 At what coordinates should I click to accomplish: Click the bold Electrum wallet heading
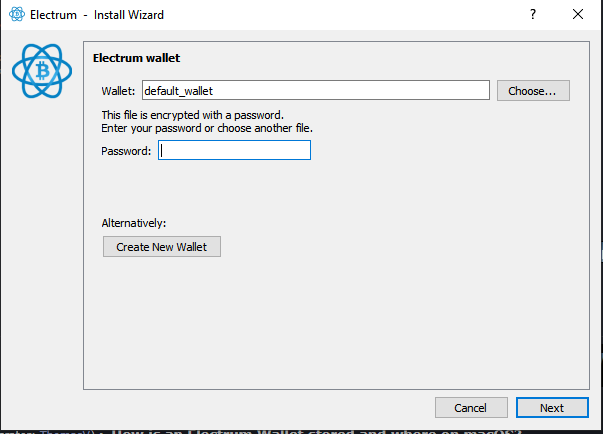[x=137, y=58]
